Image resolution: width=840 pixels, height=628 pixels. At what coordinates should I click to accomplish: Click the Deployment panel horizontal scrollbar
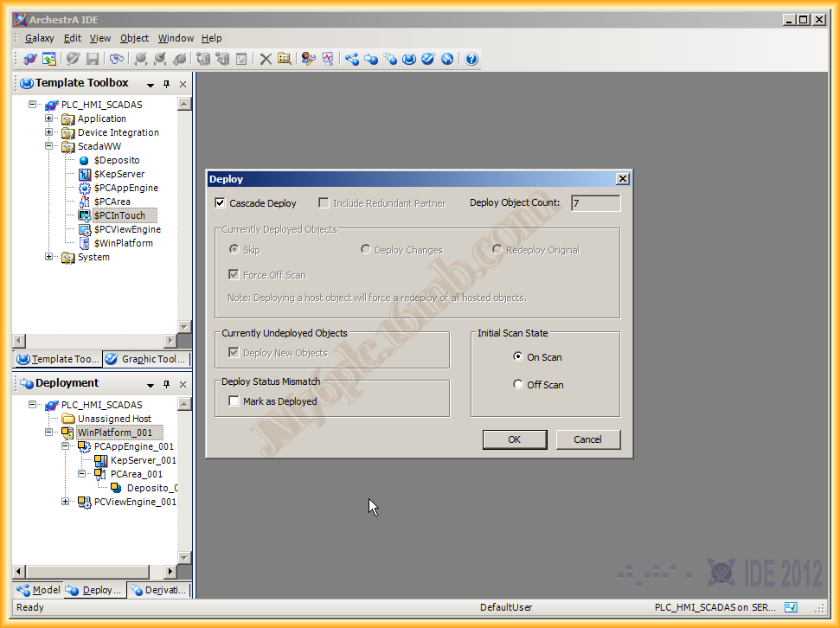(87, 572)
